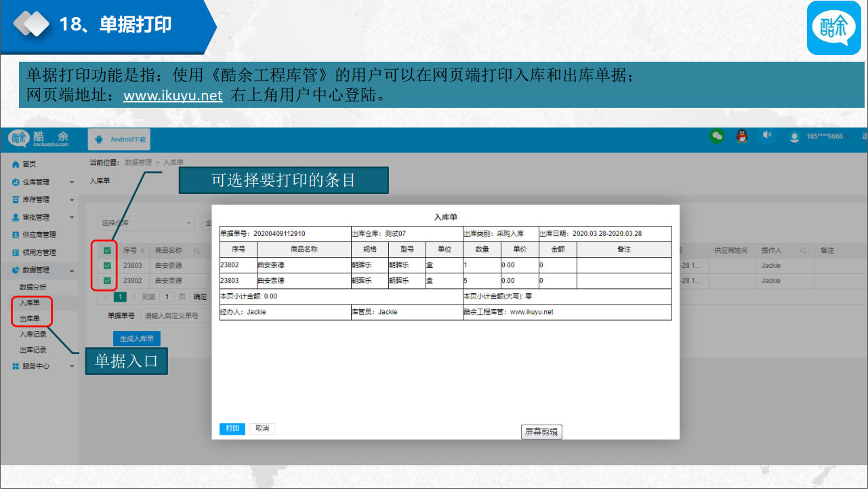This screenshot has width=868, height=489.
Task: Click the 入库单 title in print dialog
Action: 446,216
